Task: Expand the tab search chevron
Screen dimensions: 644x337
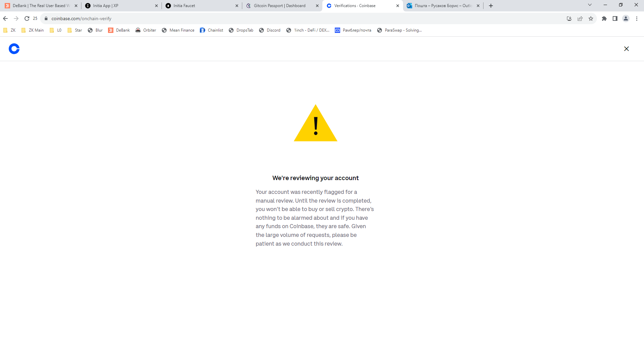Action: point(590,5)
